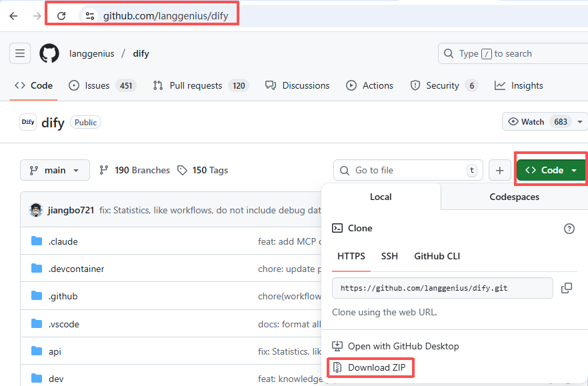Screen dimensions: 588x386
Task: Toggle the green Code dropdown button
Action: coord(551,170)
